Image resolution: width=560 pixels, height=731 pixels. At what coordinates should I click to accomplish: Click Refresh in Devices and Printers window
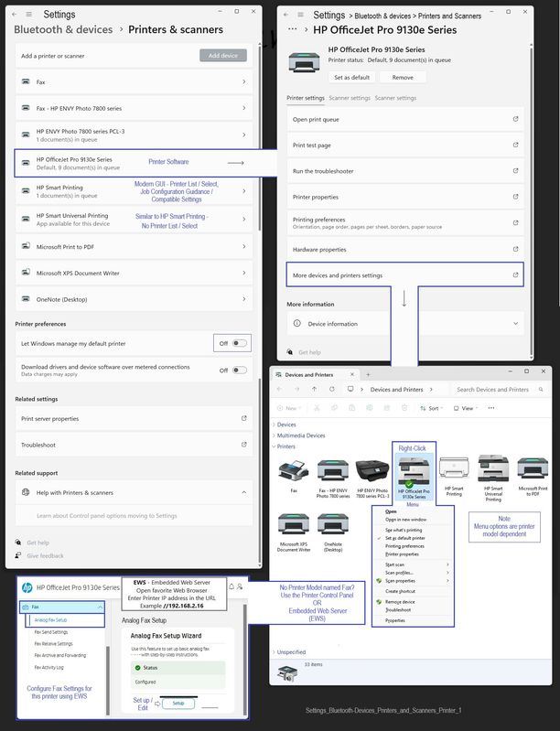(331, 389)
